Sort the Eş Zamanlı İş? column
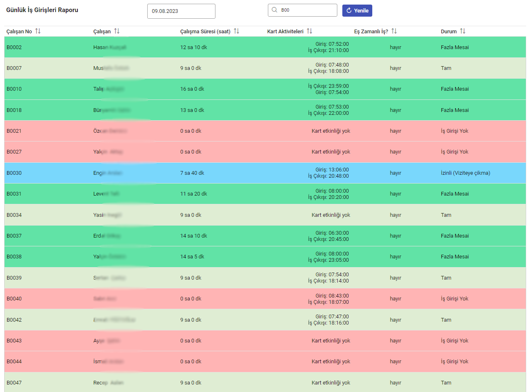The width and height of the screenshot is (532, 392). click(x=394, y=31)
